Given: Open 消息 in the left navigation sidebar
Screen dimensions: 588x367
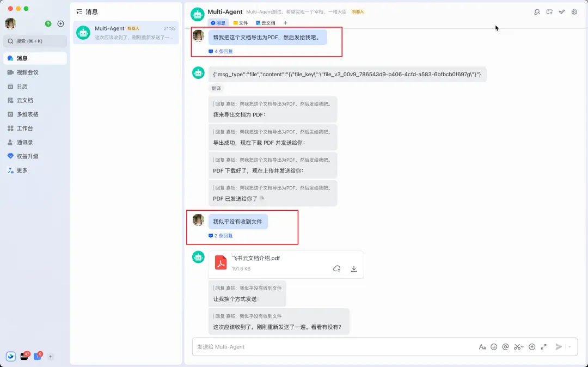Looking at the screenshot, I should click(35, 58).
